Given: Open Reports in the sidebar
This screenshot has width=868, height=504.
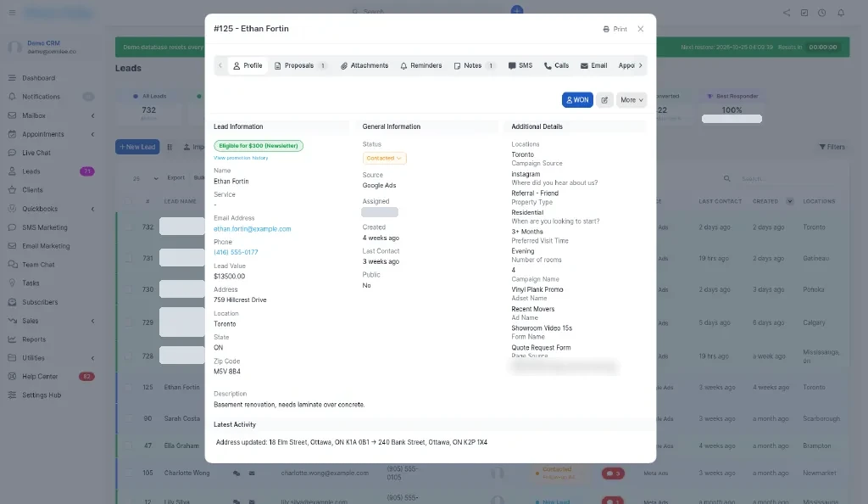Looking at the screenshot, I should pyautogui.click(x=34, y=339).
